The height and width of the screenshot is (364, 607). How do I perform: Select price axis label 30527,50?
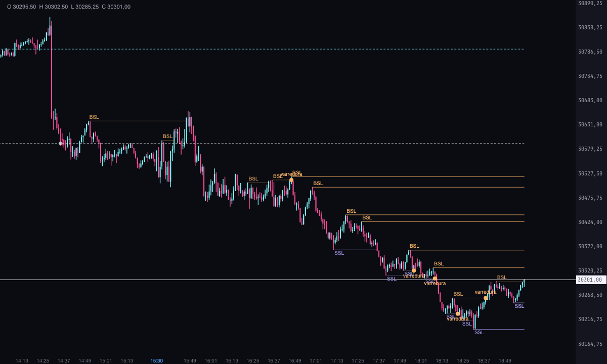coord(590,173)
